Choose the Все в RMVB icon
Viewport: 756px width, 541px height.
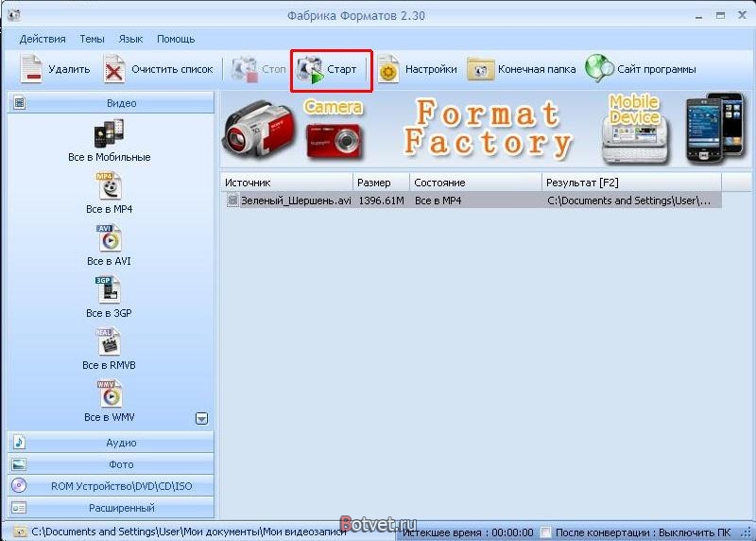tap(109, 341)
